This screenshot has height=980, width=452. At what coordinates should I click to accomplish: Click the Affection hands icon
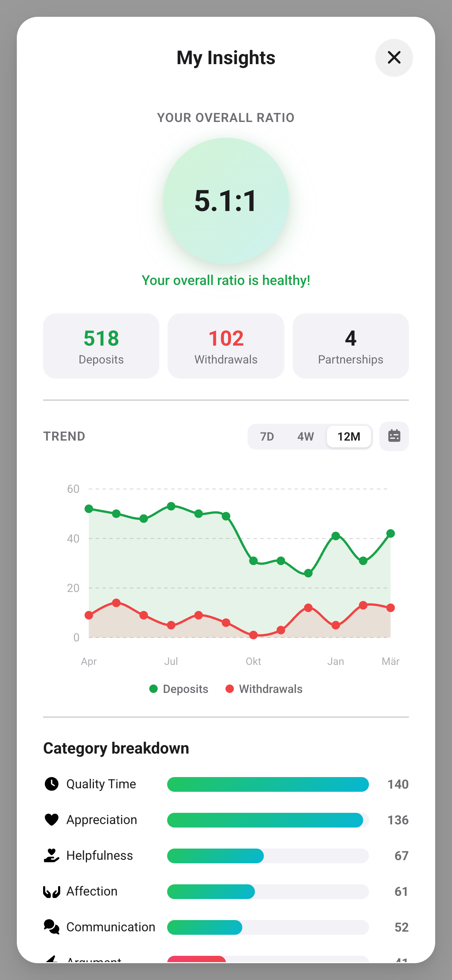click(x=52, y=891)
